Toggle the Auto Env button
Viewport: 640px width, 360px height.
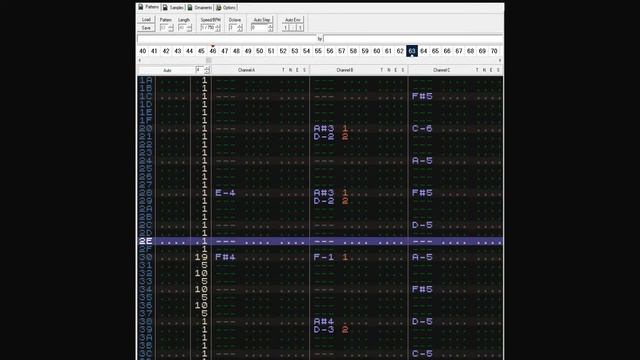[292, 20]
